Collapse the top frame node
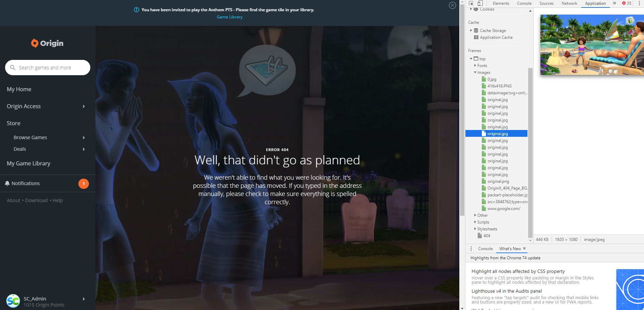 [x=471, y=59]
